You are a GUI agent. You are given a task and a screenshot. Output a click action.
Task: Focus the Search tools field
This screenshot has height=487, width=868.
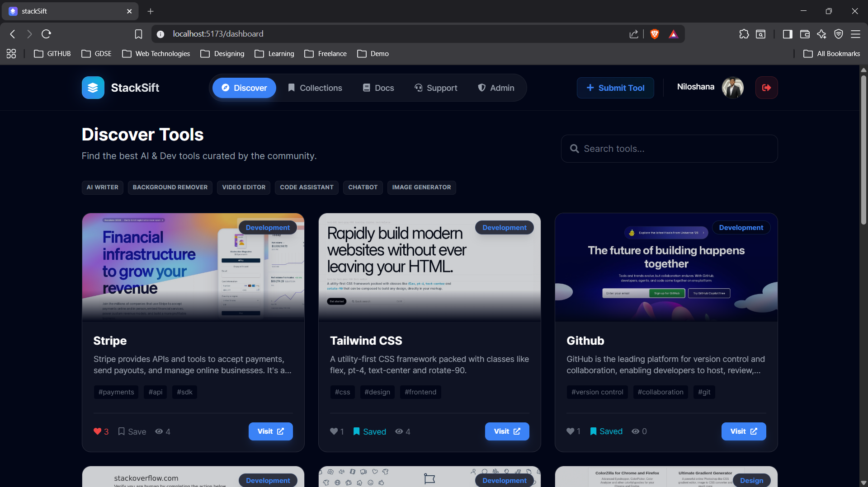tap(669, 149)
